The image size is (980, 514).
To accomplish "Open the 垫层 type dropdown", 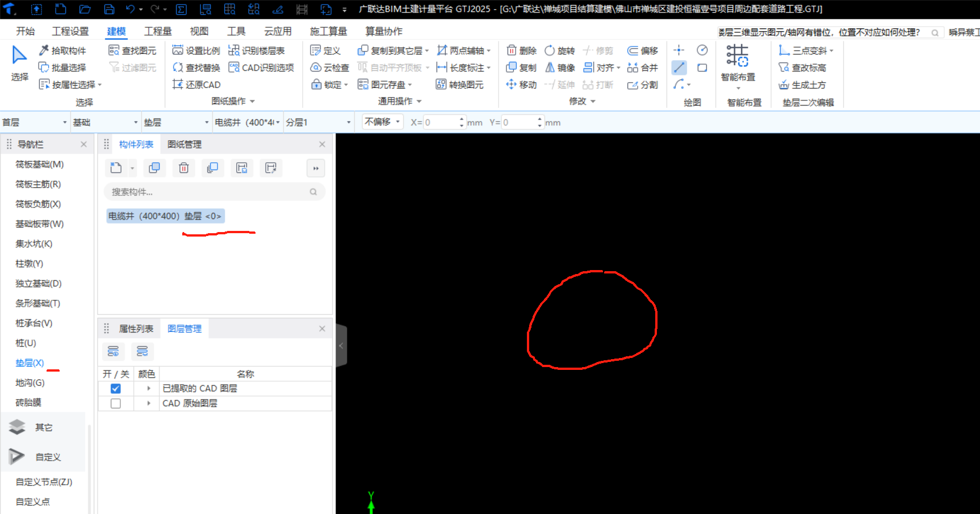I will [176, 123].
